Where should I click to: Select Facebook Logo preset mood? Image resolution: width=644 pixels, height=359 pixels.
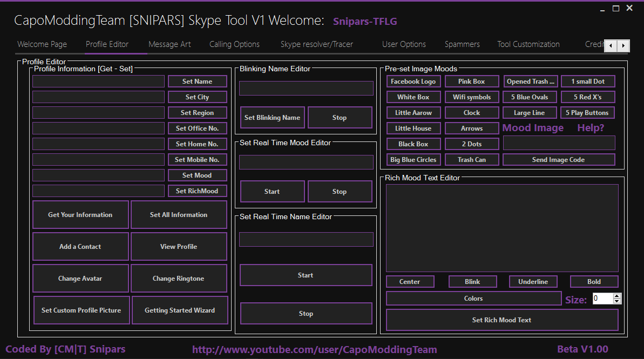click(413, 82)
